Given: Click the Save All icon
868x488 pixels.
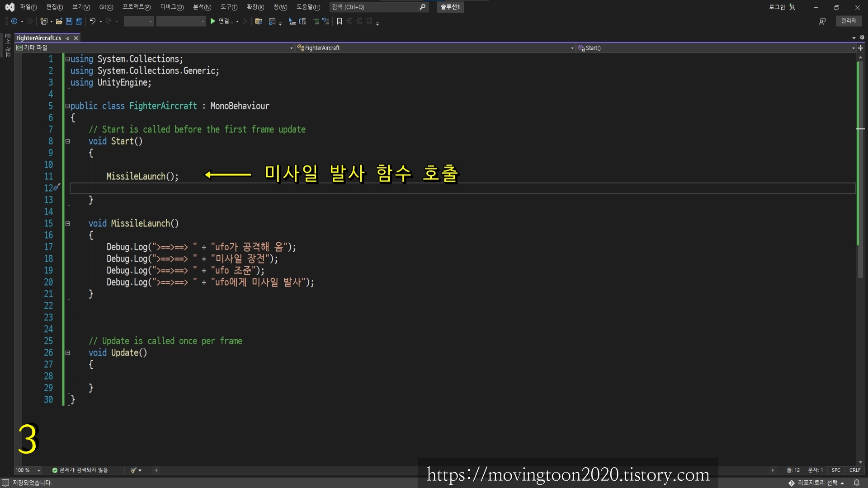Looking at the screenshot, I should (79, 21).
